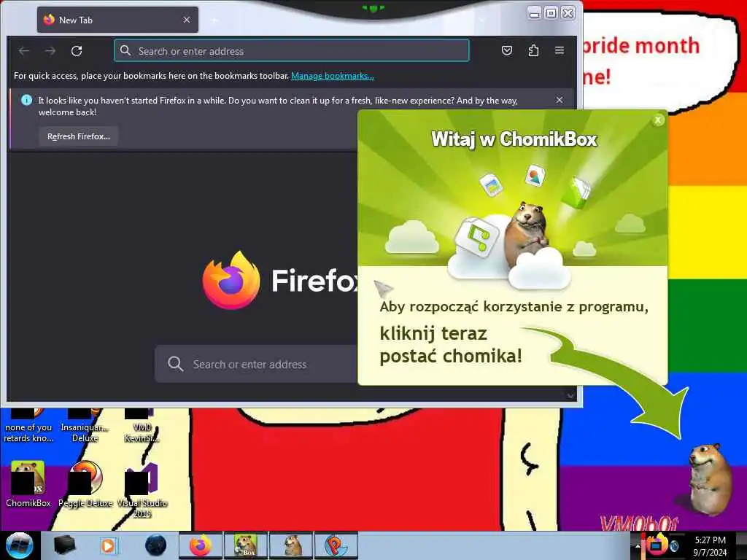This screenshot has height=560, width=747.
Task: Click the info icon in the notification bar
Action: pyautogui.click(x=27, y=100)
